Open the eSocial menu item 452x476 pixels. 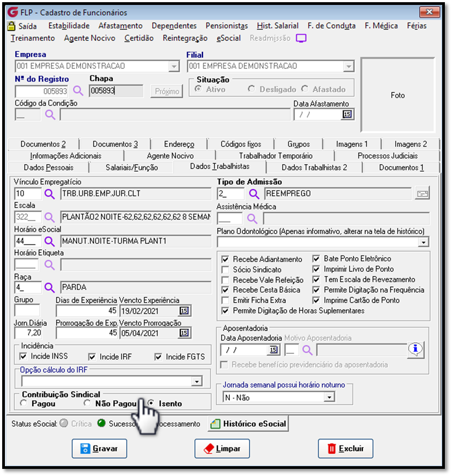229,38
